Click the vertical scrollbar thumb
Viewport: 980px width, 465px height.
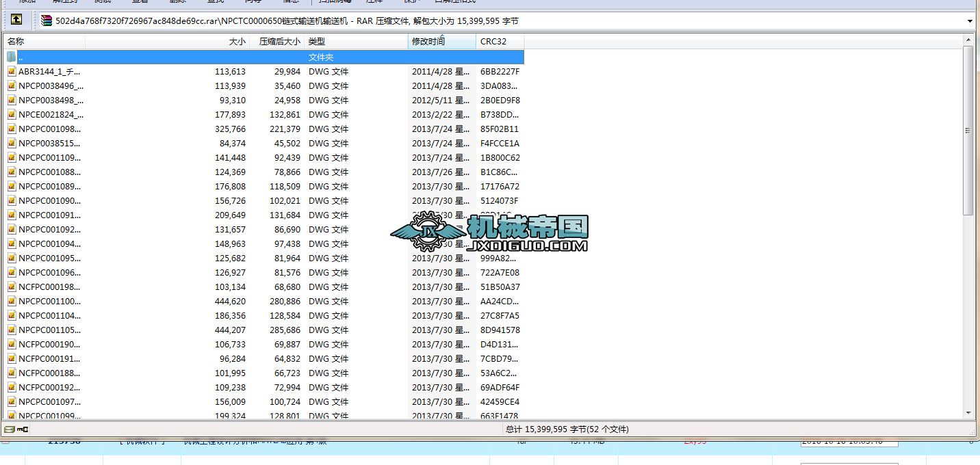(968, 130)
